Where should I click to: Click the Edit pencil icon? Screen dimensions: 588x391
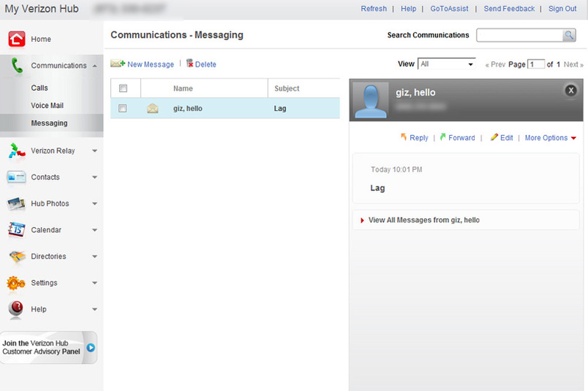(494, 137)
